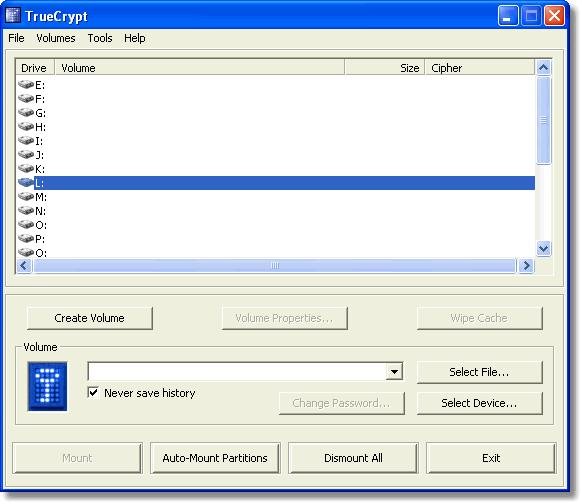This screenshot has height=504, width=582.
Task: Choose the M: drive icon
Action: coord(26,197)
